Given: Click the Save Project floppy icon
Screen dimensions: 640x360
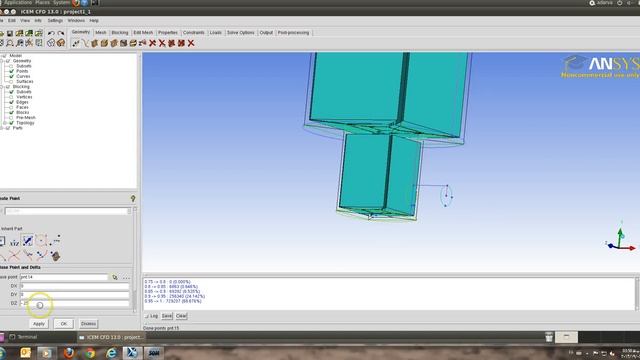Looking at the screenshot, I should [10, 33].
